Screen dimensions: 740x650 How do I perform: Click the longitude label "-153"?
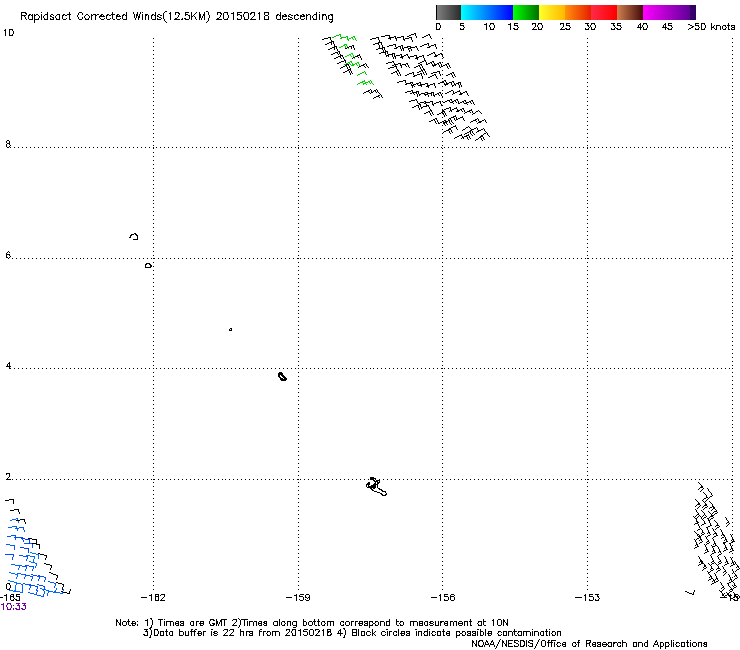(x=588, y=598)
